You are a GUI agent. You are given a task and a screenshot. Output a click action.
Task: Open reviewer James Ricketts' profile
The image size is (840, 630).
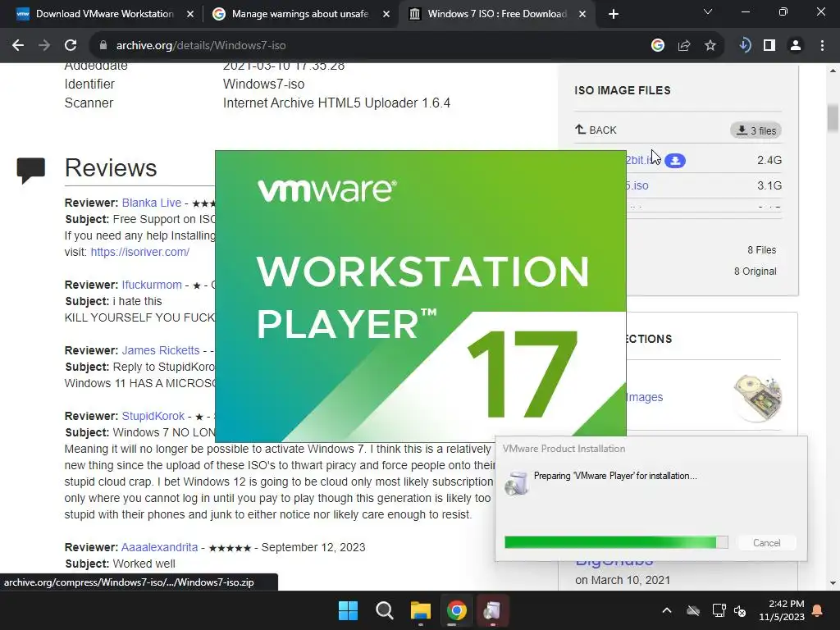161,350
